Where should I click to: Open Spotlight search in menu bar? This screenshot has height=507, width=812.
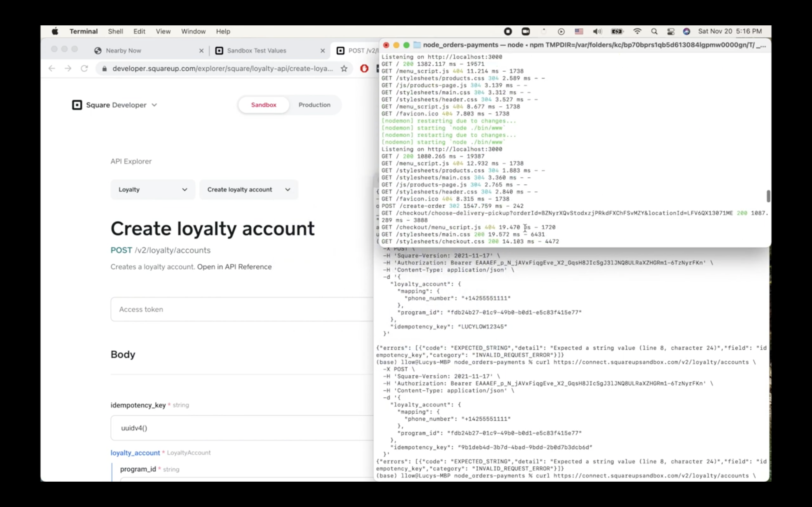[654, 32]
